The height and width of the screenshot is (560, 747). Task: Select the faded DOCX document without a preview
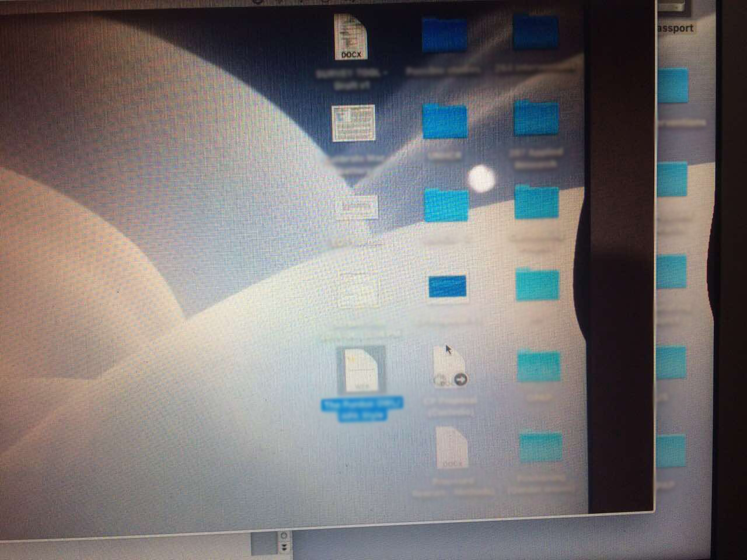click(452, 448)
